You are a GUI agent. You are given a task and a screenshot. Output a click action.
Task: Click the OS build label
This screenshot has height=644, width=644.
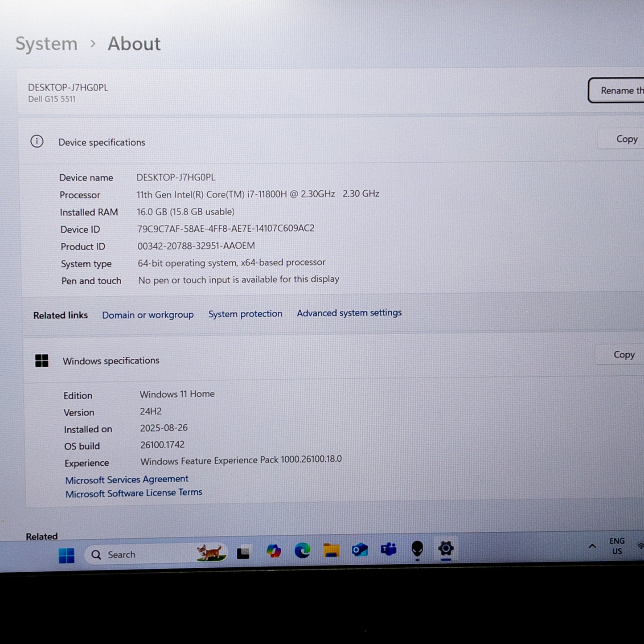(x=82, y=446)
